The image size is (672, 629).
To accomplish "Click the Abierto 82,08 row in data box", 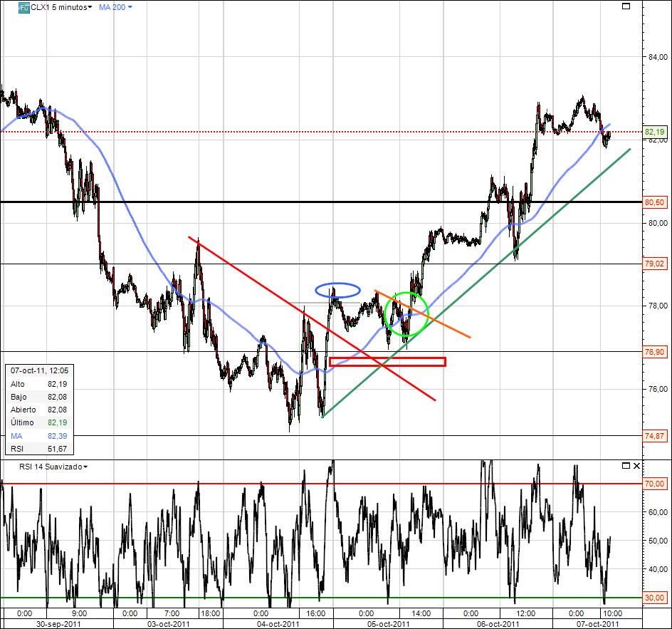I will [x=39, y=410].
